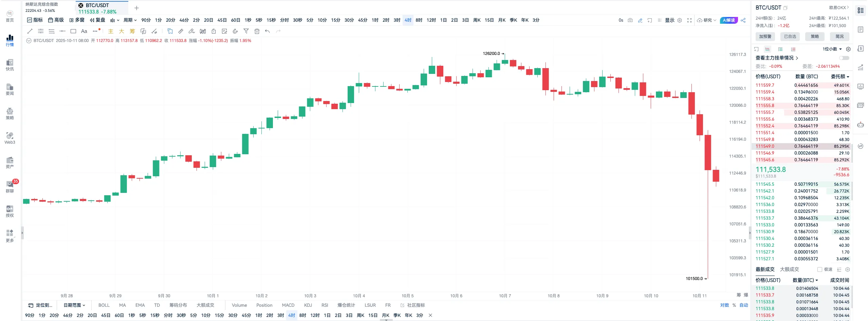The image size is (868, 321).
Task: Open the 周期 period dropdown
Action: point(130,20)
